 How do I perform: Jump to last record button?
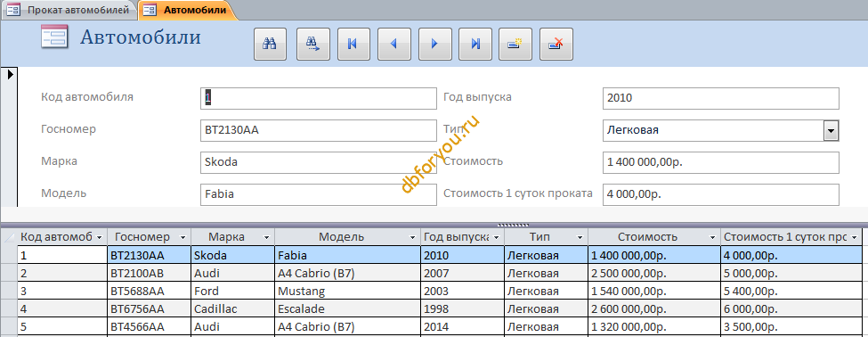(475, 44)
